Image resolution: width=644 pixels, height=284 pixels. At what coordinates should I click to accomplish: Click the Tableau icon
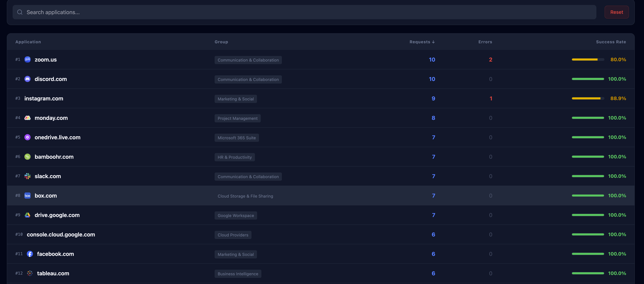click(x=30, y=273)
